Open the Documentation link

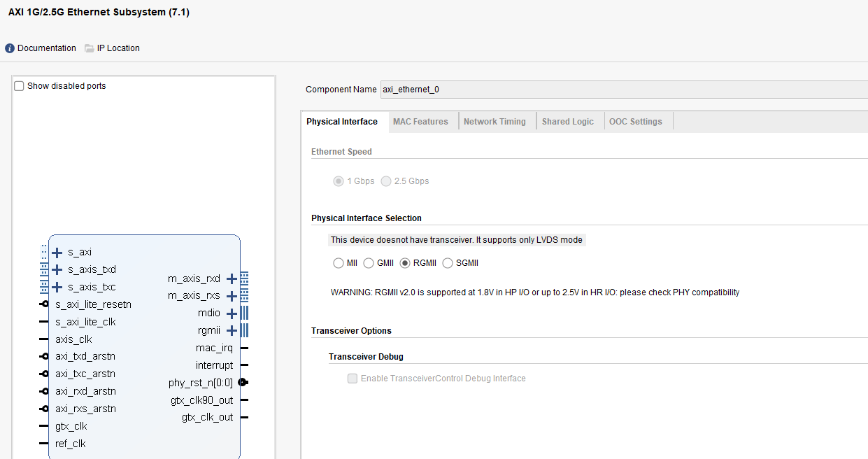click(47, 48)
